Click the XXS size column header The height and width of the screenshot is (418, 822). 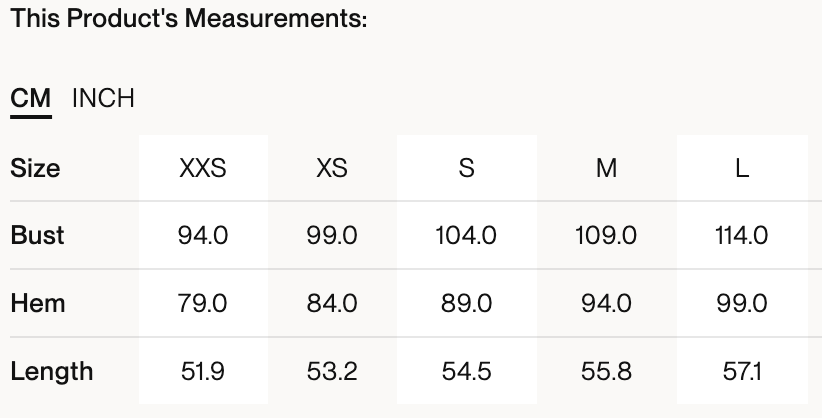(x=203, y=168)
